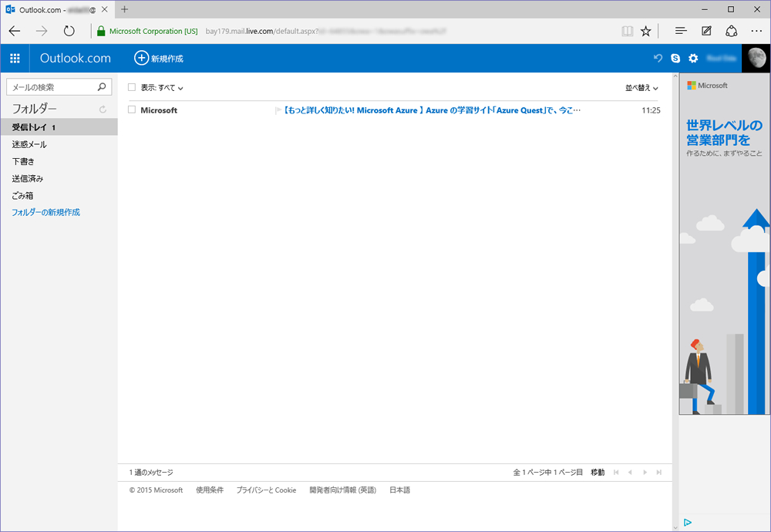Screen dimensions: 771x532
Task: Click the scrollbar up arrow
Action: coord(675,76)
